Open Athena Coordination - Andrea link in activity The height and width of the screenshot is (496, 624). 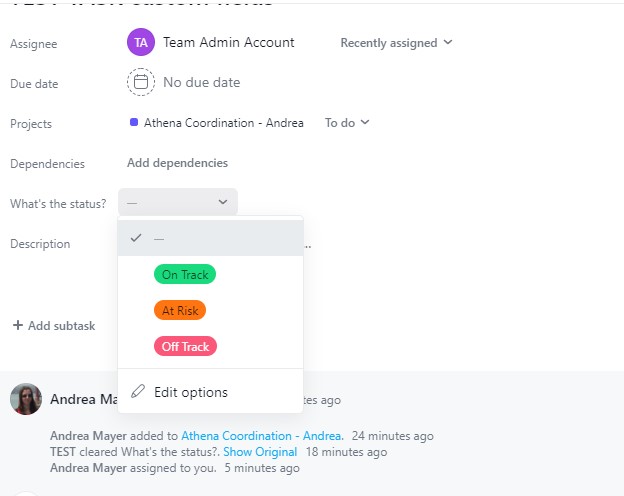[261, 436]
